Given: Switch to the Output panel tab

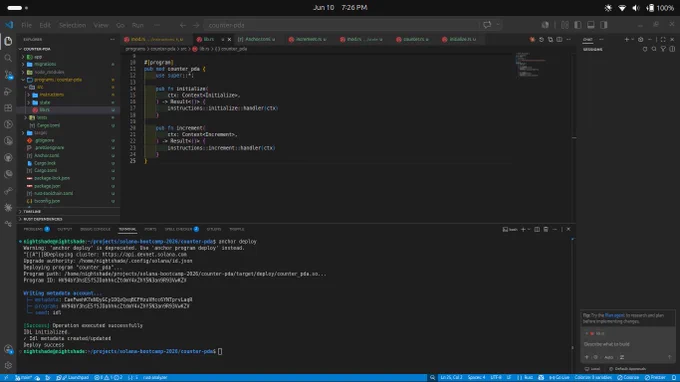Looking at the screenshot, I should (x=65, y=229).
